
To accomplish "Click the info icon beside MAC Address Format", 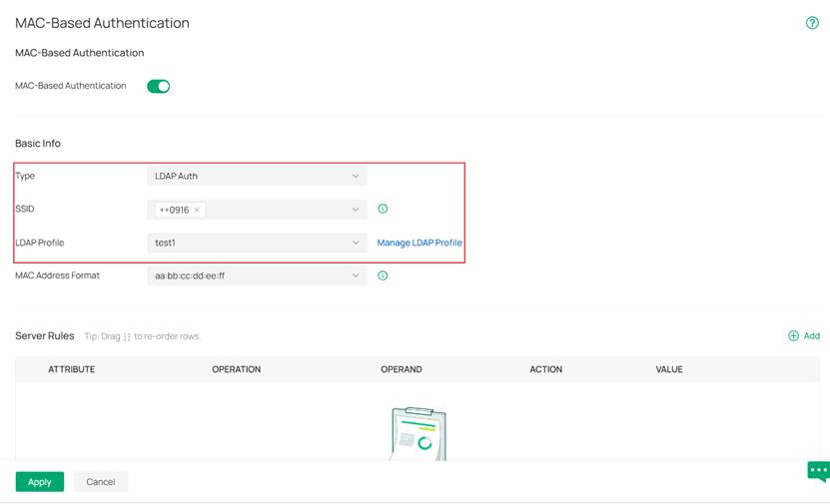I will (x=383, y=275).
